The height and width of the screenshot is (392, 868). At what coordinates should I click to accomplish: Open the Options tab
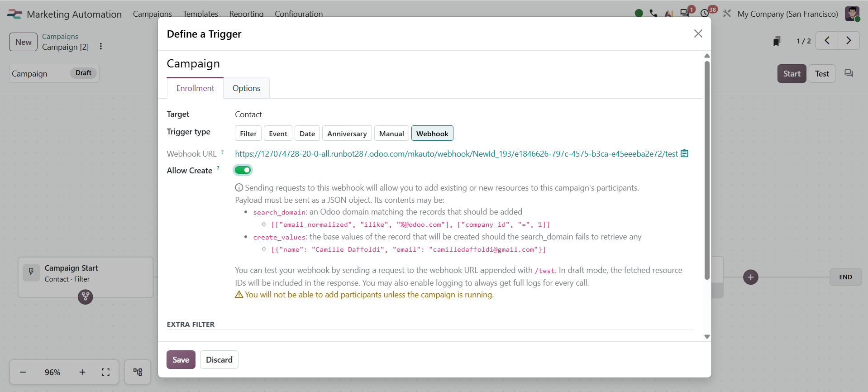(246, 88)
